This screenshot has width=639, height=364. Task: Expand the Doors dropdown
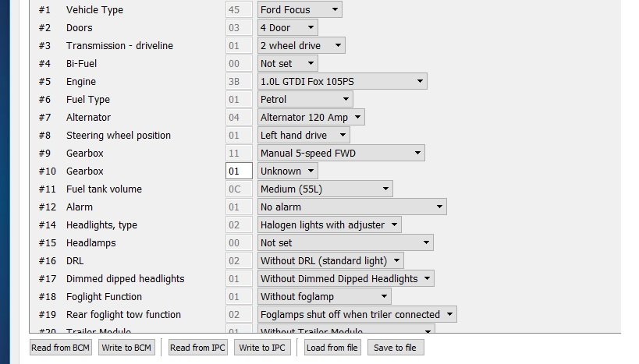(287, 28)
